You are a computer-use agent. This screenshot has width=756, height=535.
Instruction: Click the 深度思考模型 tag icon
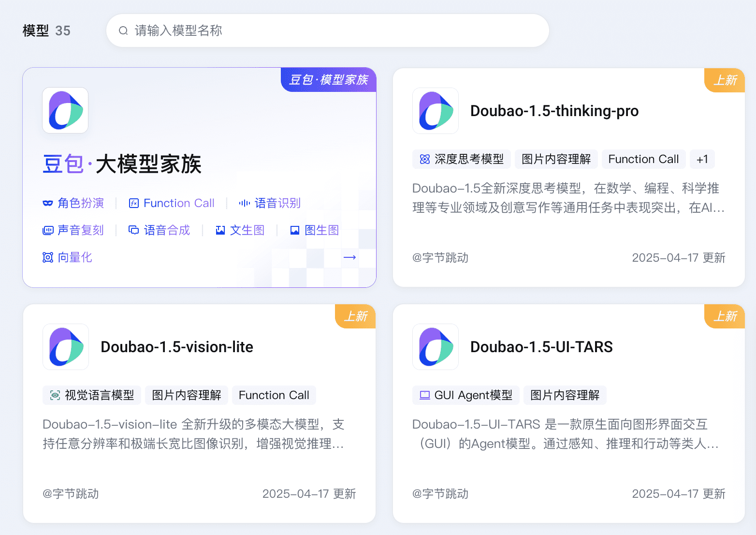pos(424,159)
